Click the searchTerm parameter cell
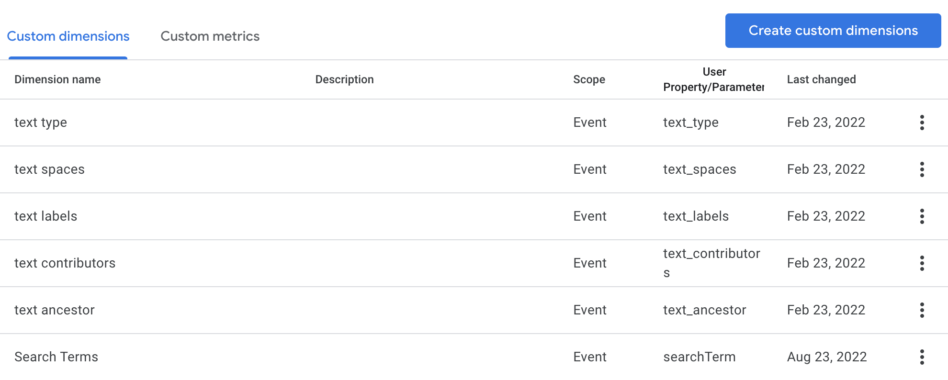948x380 pixels. click(x=700, y=357)
